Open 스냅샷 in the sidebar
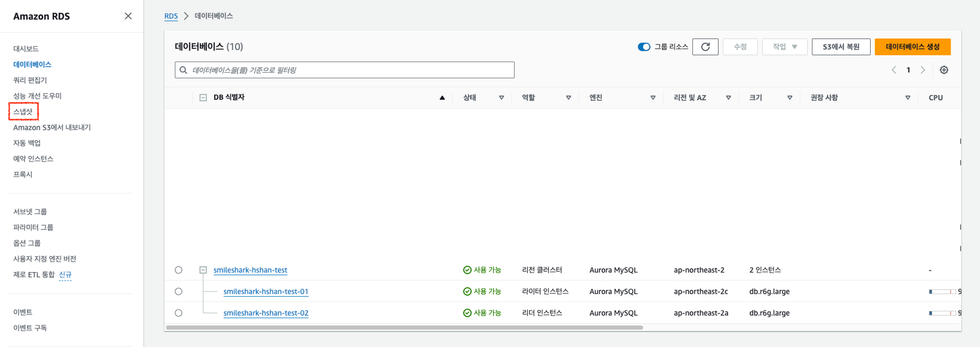Screen dimensions: 980x347 pos(23,112)
